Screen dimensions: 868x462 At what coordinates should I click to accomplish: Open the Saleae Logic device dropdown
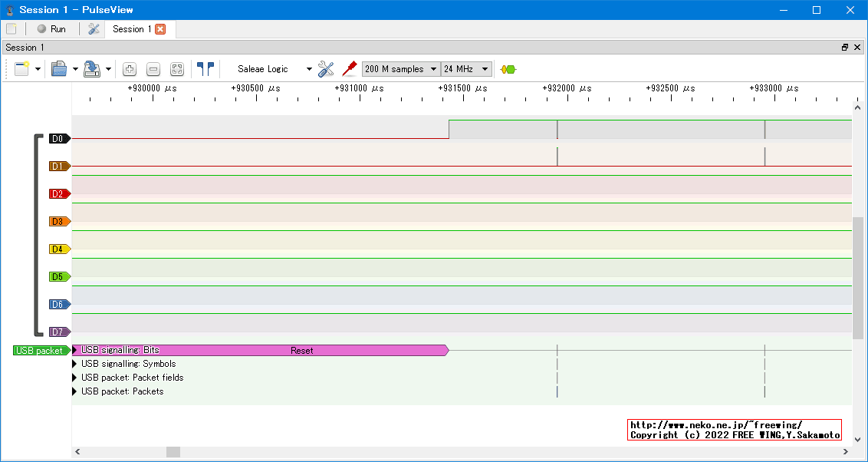(x=275, y=69)
